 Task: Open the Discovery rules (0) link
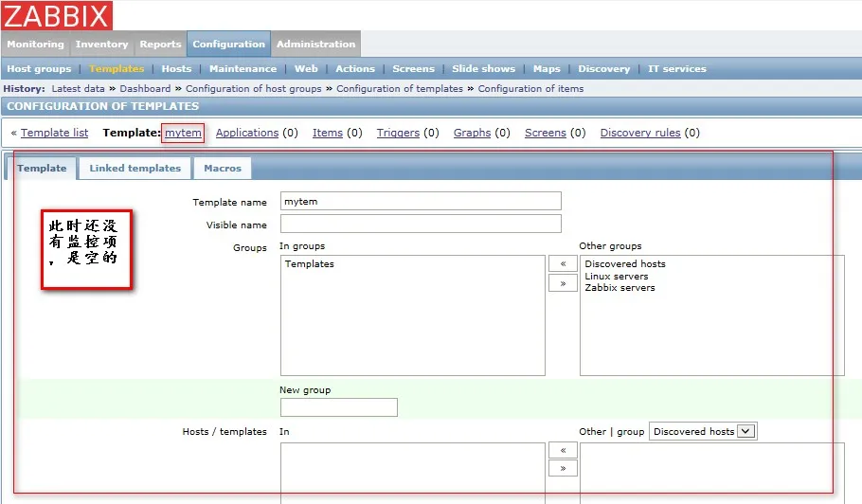(640, 133)
